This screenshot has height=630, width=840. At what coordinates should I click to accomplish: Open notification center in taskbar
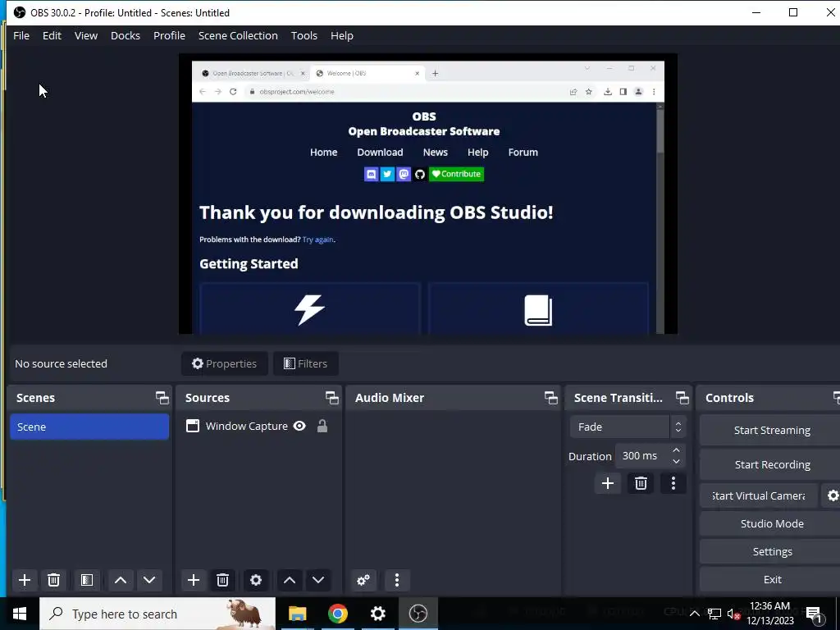pyautogui.click(x=815, y=614)
